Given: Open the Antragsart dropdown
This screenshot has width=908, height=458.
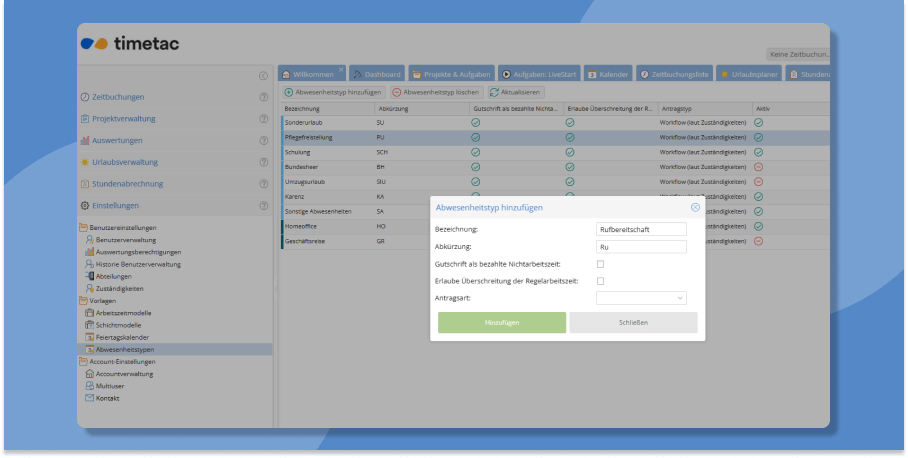Looking at the screenshot, I should (641, 298).
